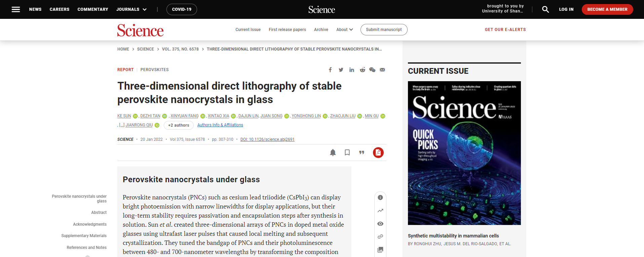Jump to Abstract section in sidebar

click(x=99, y=213)
